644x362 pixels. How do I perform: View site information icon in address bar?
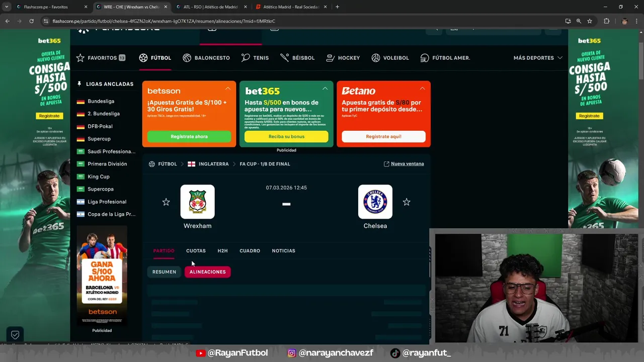(x=46, y=21)
